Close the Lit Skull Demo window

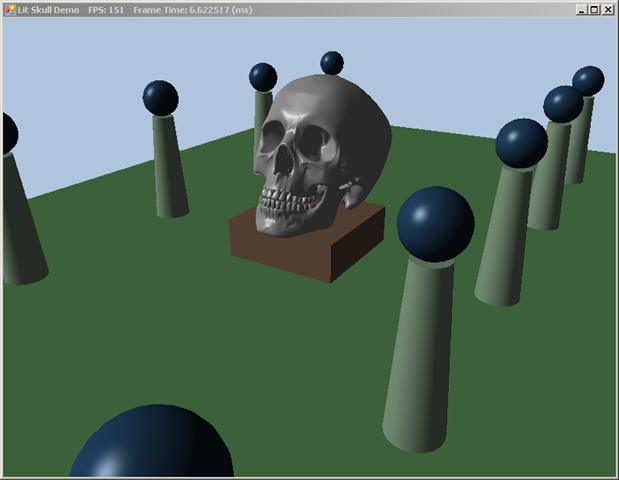coord(607,9)
